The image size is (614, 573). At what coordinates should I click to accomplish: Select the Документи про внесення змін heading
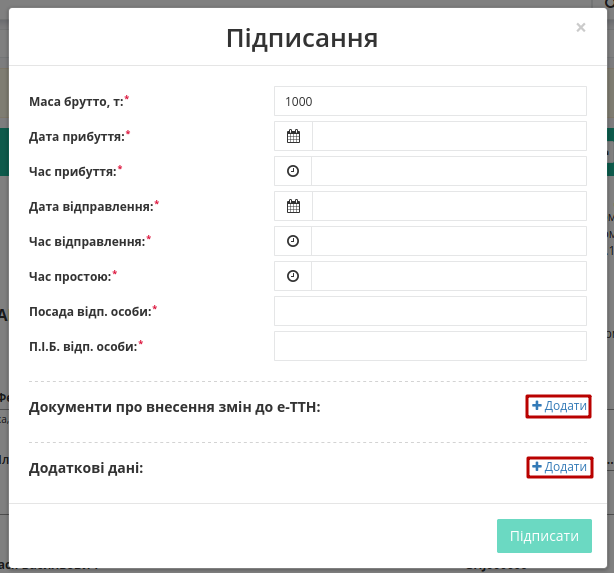coord(175,407)
